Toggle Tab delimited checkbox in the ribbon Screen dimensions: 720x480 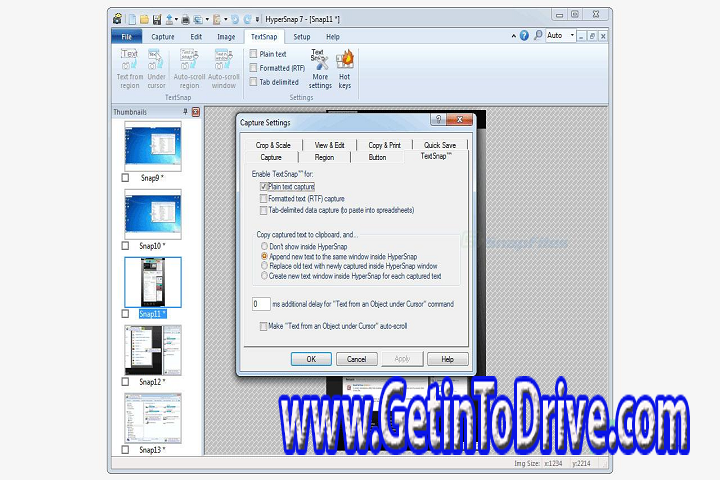(x=253, y=82)
